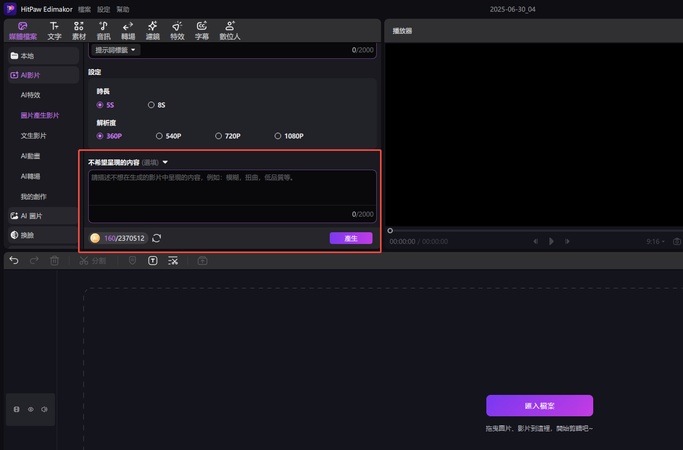The image size is (683, 450).
Task: Open the 檔案 (File) menu
Action: [83, 9]
